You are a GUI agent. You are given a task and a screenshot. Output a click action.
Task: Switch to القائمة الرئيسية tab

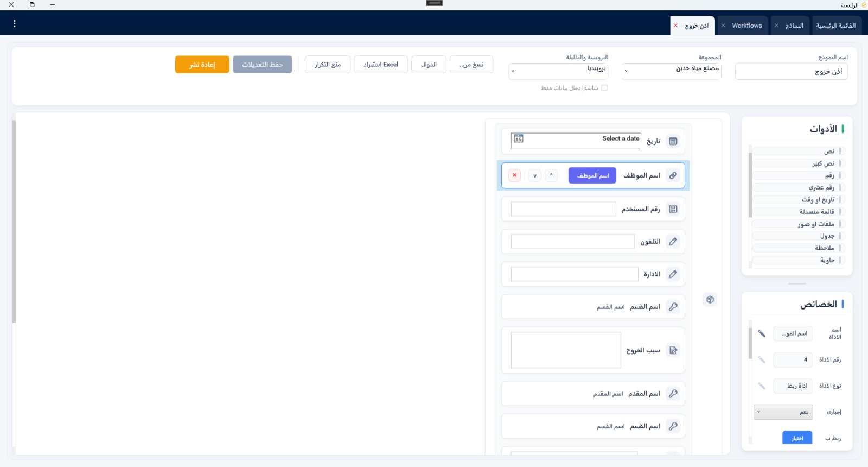pyautogui.click(x=835, y=26)
